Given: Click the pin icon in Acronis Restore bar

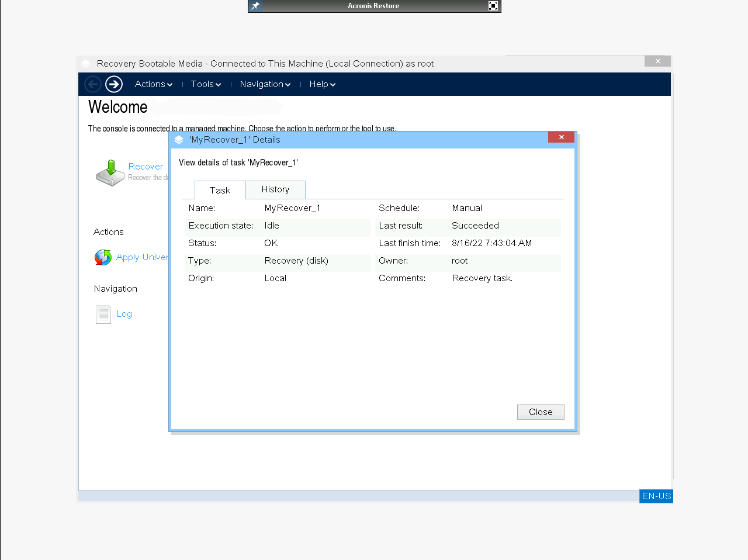Looking at the screenshot, I should (255, 6).
